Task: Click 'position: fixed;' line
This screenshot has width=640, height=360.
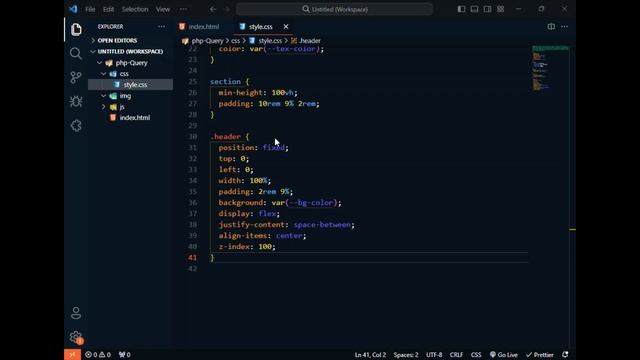Action: click(x=253, y=148)
